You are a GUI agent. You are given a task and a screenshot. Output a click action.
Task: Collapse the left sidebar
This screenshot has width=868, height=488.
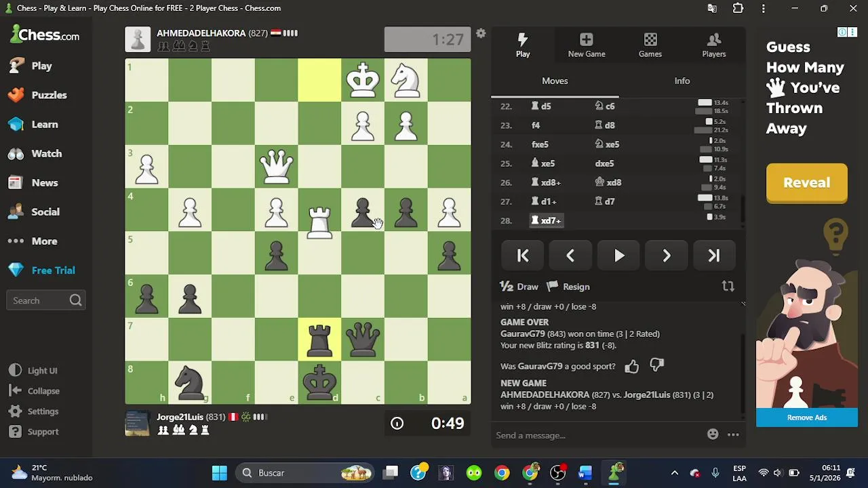[35, 390]
